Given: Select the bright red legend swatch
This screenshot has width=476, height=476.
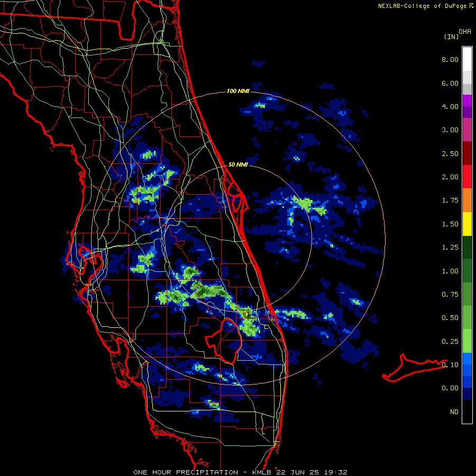Looking at the screenshot, I should [467, 177].
